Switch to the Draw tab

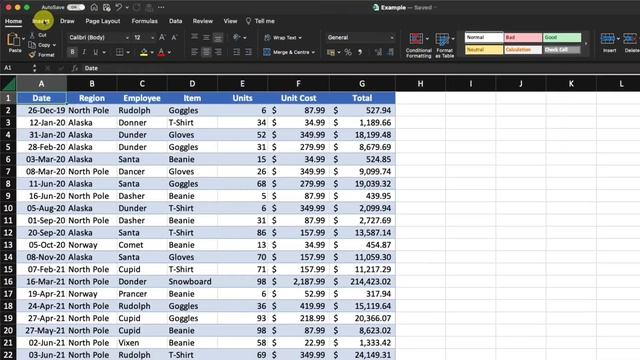67,21
